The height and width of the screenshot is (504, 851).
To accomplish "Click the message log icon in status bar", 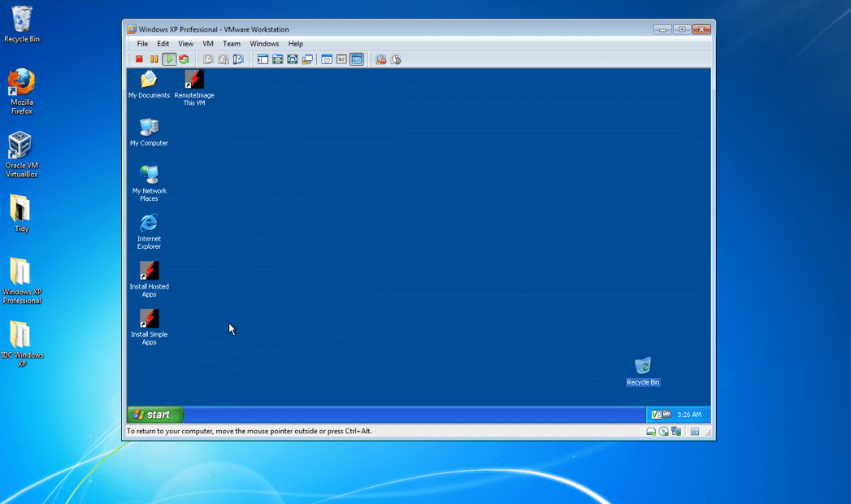I will [695, 432].
